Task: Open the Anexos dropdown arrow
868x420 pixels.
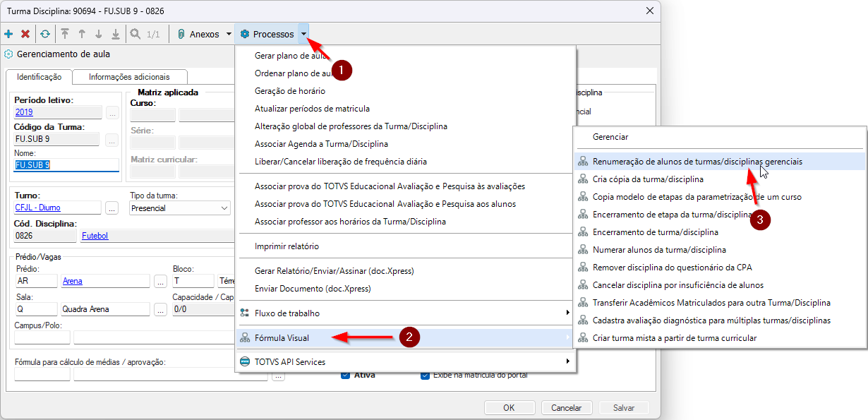Action: pos(229,34)
